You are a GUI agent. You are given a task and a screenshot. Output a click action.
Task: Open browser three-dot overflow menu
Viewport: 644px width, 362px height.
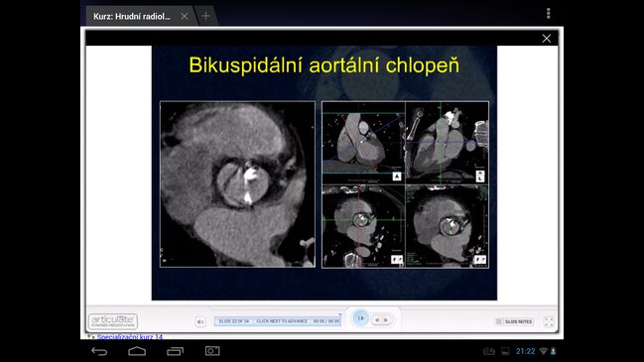tap(548, 14)
